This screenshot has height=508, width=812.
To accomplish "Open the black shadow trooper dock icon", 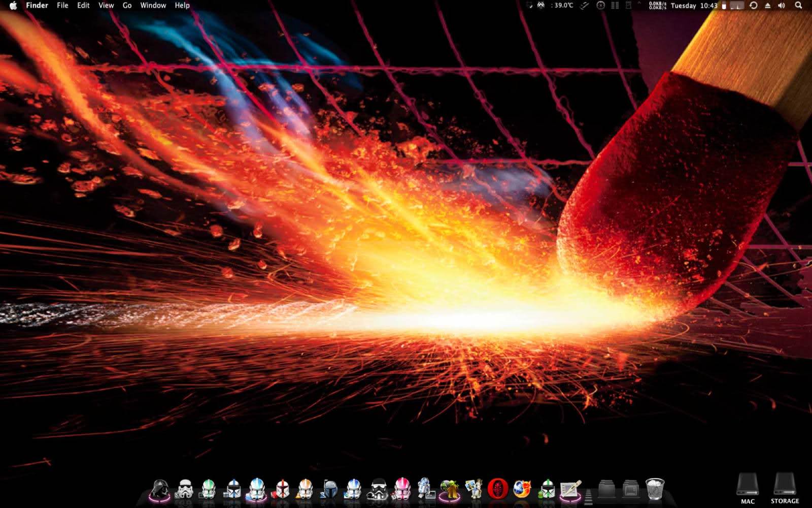I will pyautogui.click(x=378, y=489).
